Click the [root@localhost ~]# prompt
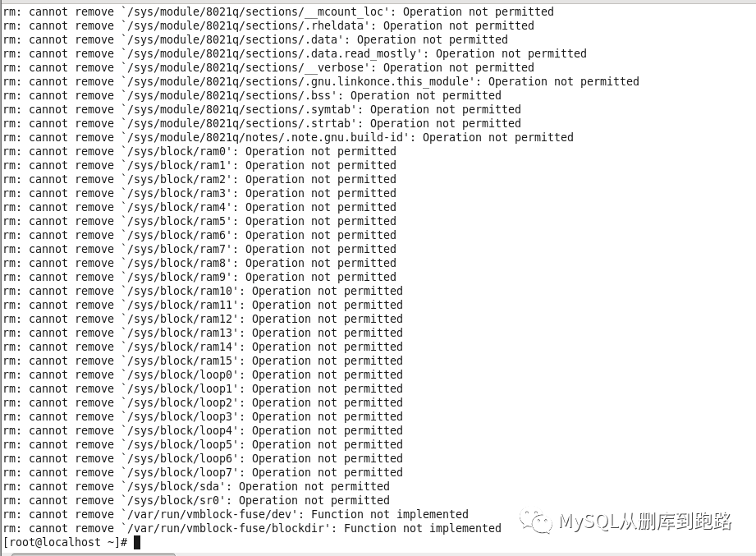Screen dimensions: 756x556 point(65,543)
